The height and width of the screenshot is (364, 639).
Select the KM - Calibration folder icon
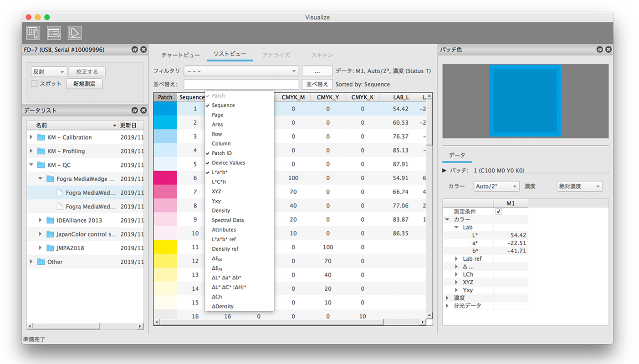click(x=41, y=137)
